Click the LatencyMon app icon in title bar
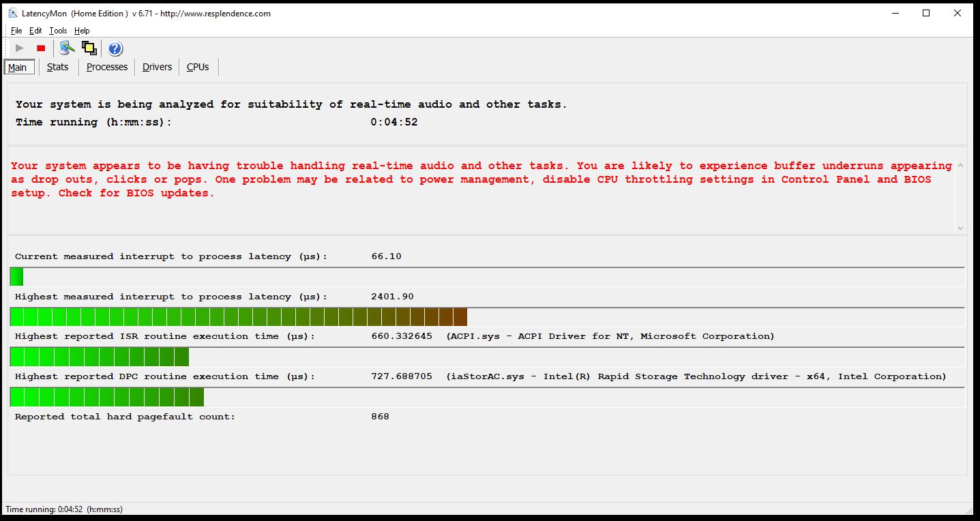The height and width of the screenshot is (521, 980). (x=13, y=13)
